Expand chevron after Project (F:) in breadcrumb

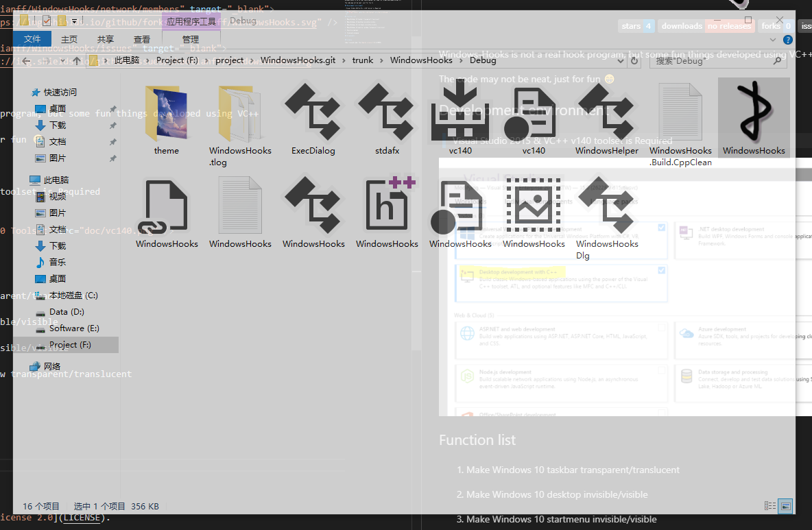tap(206, 60)
